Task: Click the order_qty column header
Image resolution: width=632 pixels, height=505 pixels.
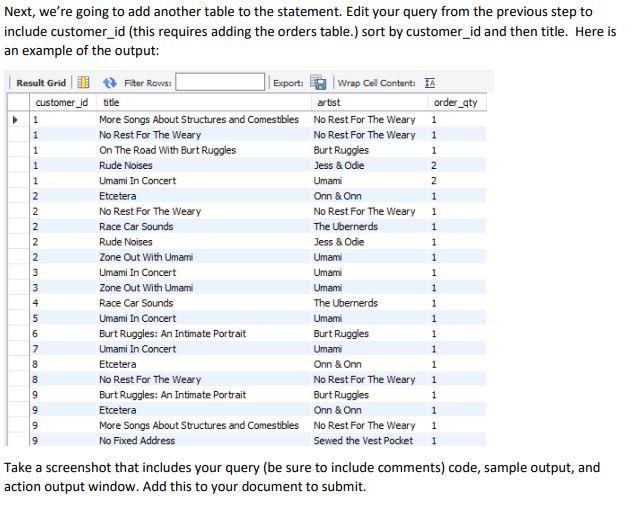Action: click(x=457, y=102)
